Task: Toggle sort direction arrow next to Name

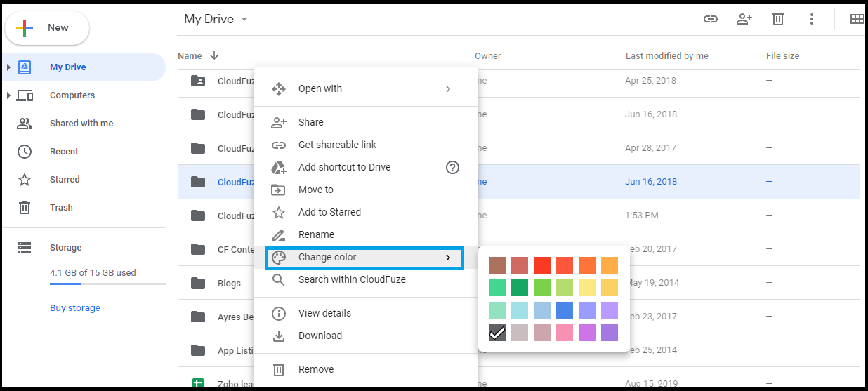Action: point(214,55)
